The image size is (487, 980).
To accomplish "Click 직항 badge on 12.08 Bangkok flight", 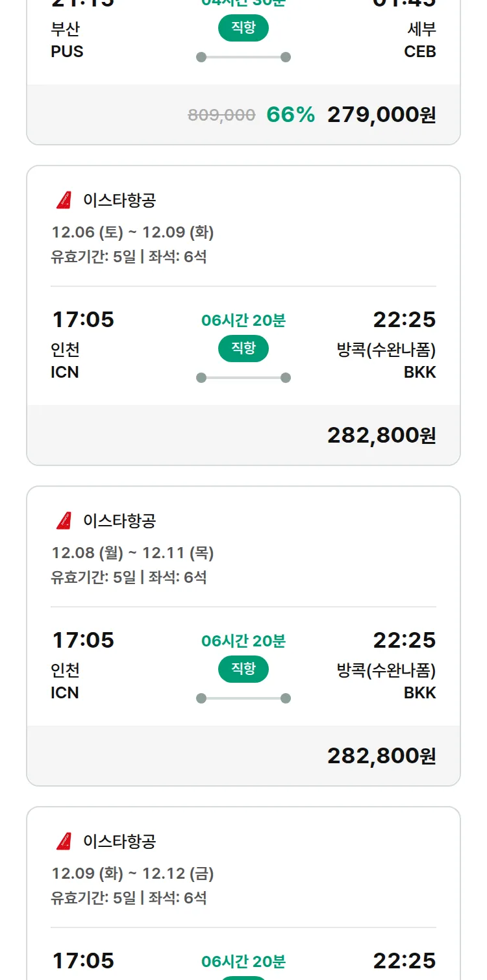I will point(243,669).
